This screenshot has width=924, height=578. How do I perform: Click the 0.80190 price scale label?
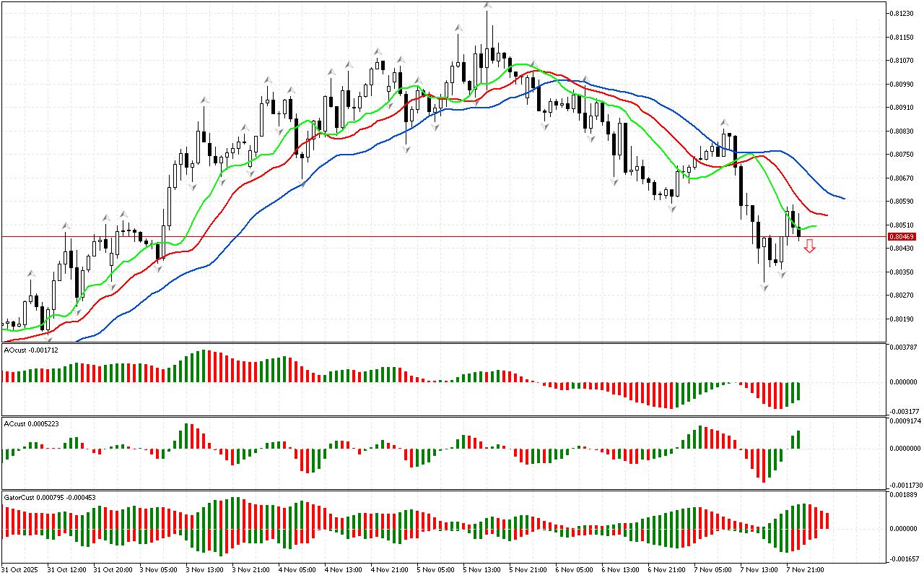(902, 319)
